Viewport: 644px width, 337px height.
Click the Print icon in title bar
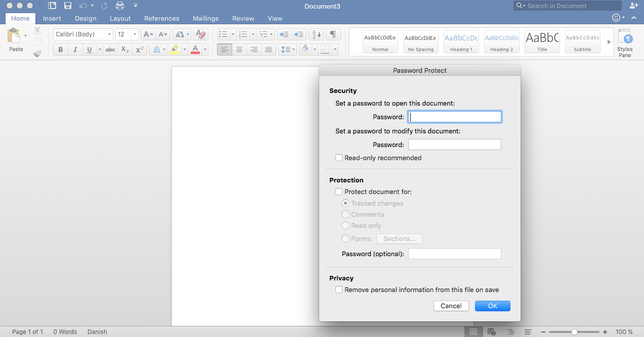[120, 6]
